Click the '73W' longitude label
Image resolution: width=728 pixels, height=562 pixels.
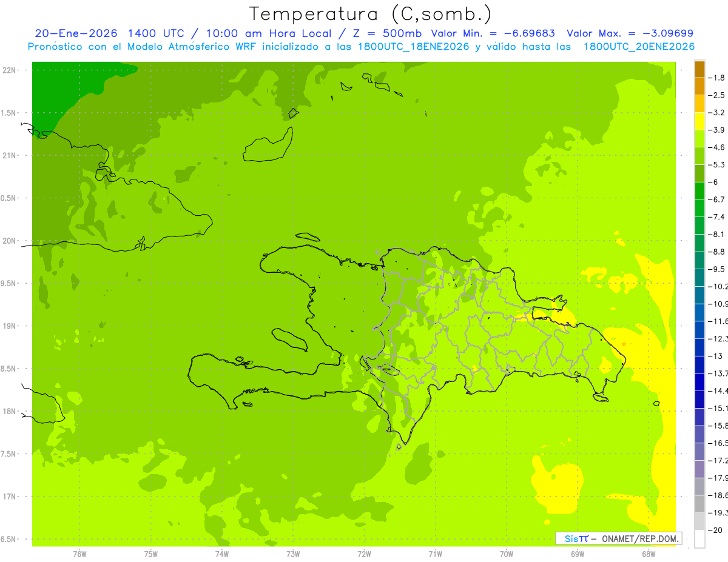click(x=293, y=554)
